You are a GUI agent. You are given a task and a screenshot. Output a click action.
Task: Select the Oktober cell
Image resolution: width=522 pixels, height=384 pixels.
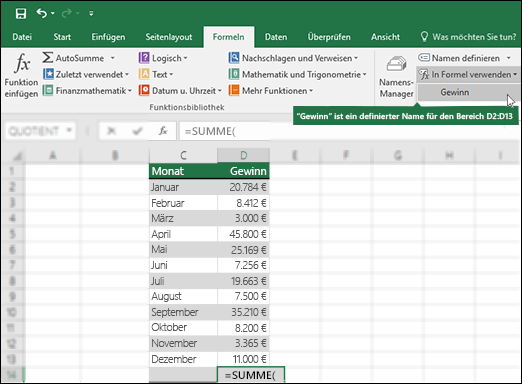[x=183, y=328]
